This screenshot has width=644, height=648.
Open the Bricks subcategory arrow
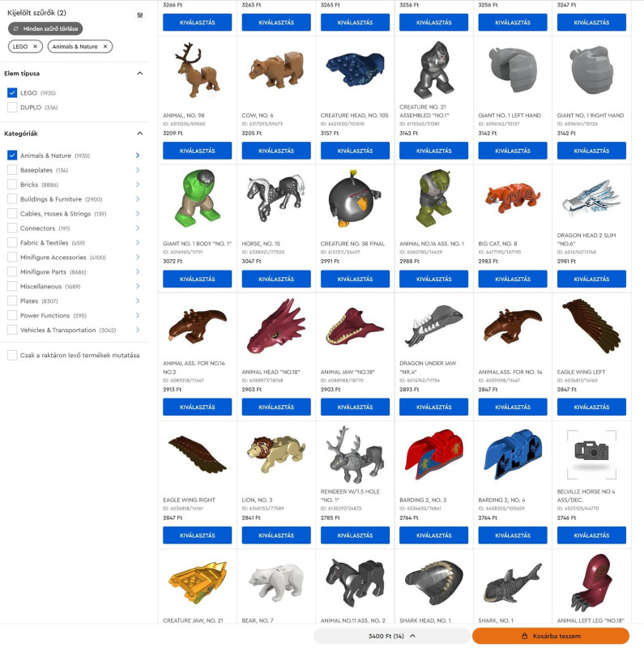click(x=138, y=185)
